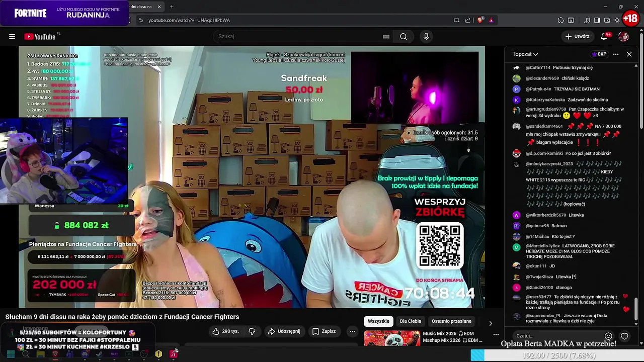The image size is (644, 362).
Task: Open the YouTube hamburger guide menu
Action: 12,36
